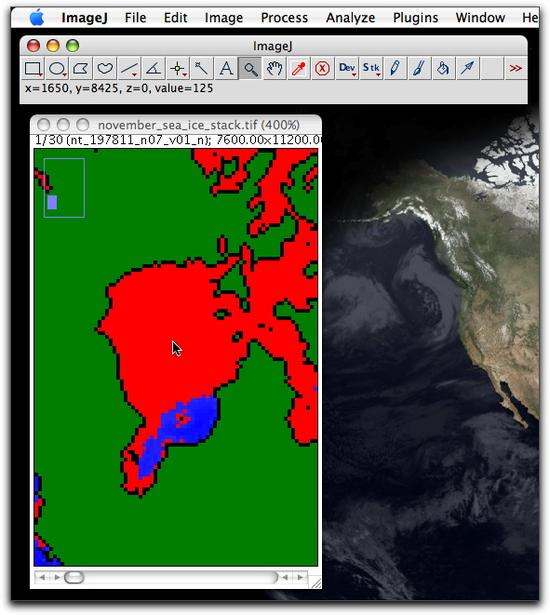
Task: Open the Dev developer menu tool
Action: point(347,69)
